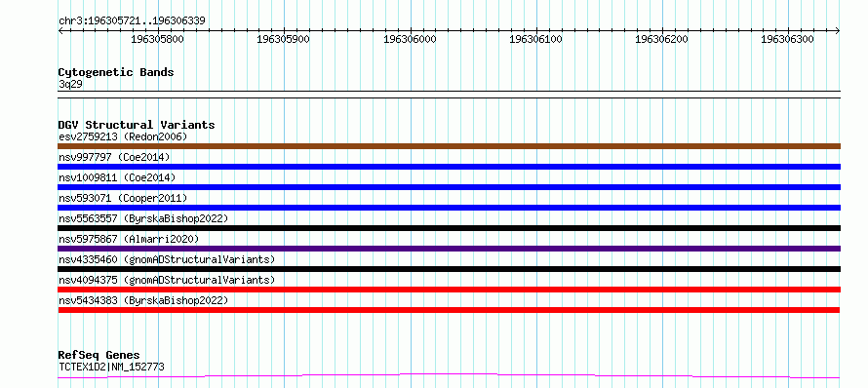
Task: Click the black 3q29 cytogenetic band line
Action: (449, 95)
